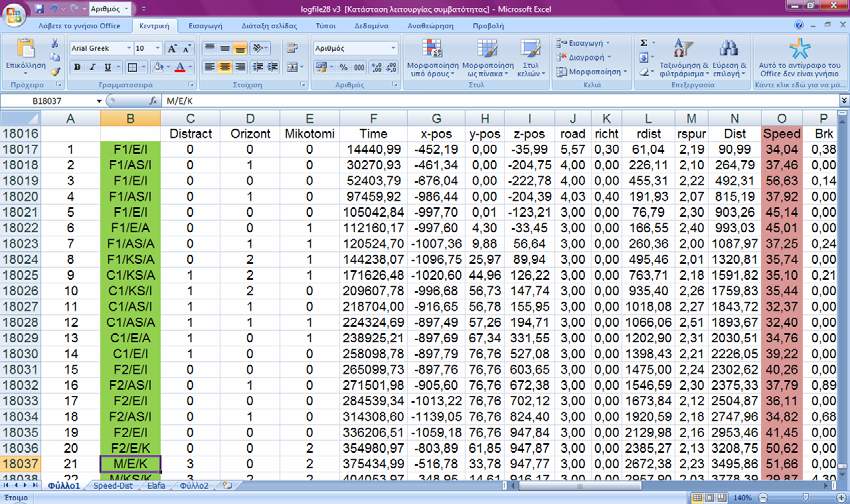Switch to the Δεδομένα ribbon tab
This screenshot has width=850, height=504.
click(371, 25)
